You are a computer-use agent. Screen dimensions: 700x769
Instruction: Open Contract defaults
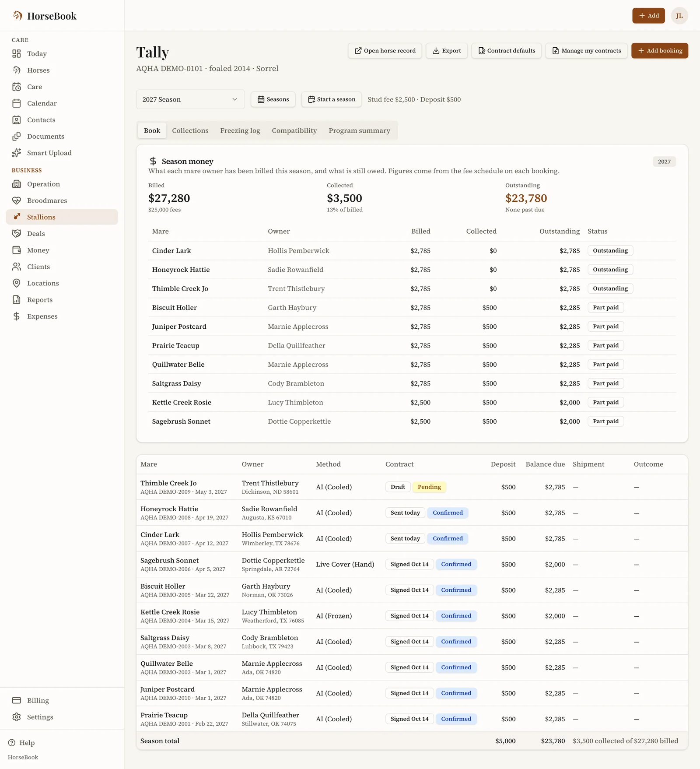[x=507, y=51]
